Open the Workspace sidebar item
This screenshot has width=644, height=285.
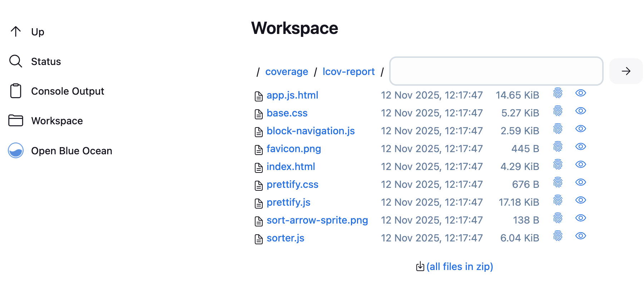tap(57, 121)
